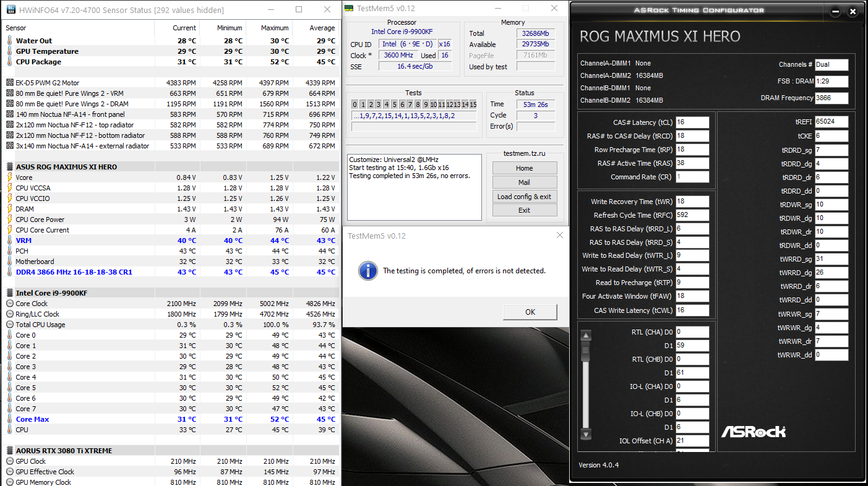868x486 pixels.
Task: Click the DRAM Frequency field in ASRock
Action: point(831,98)
